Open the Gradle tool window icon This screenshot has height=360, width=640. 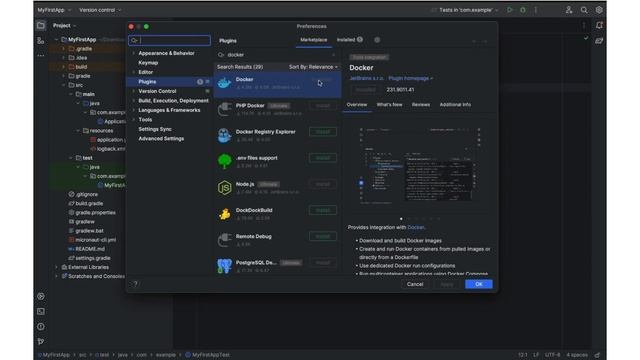(599, 40)
